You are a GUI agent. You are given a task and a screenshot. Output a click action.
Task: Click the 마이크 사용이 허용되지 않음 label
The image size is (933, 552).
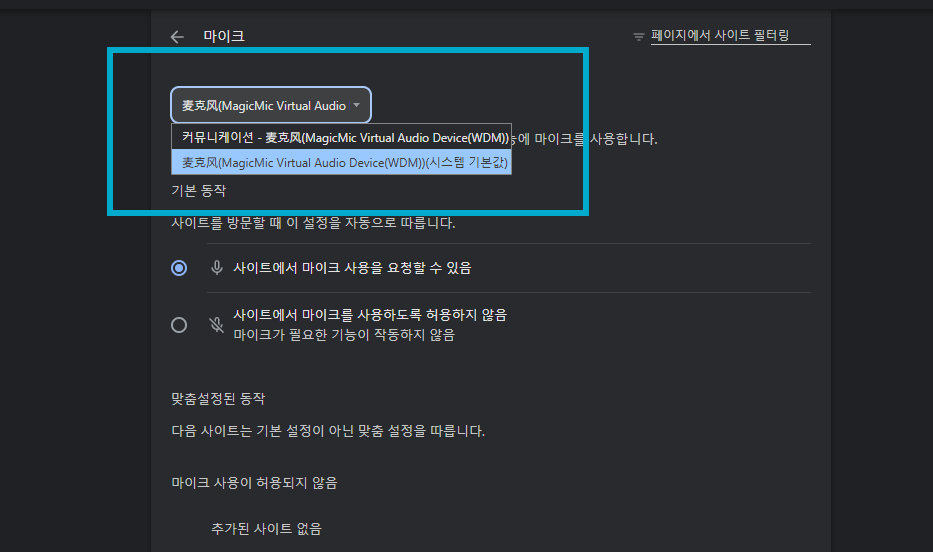pos(255,482)
